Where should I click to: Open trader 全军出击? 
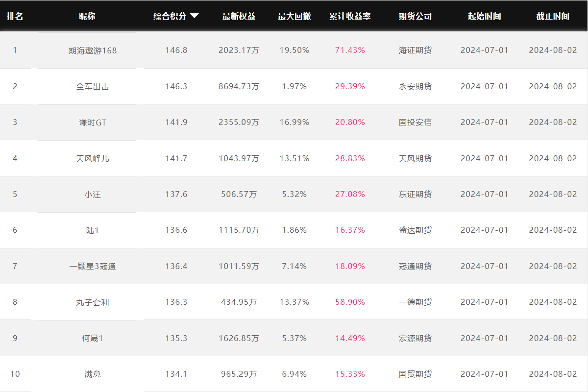(93, 86)
